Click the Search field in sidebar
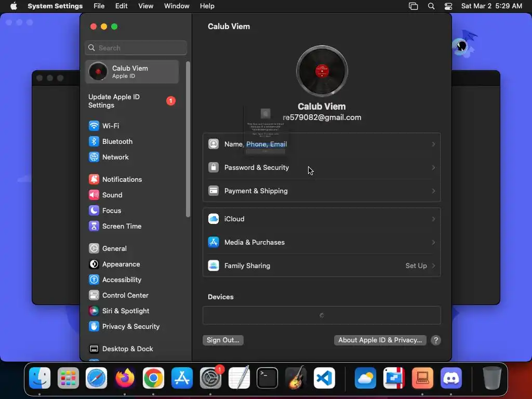Image resolution: width=532 pixels, height=399 pixels. [x=136, y=48]
